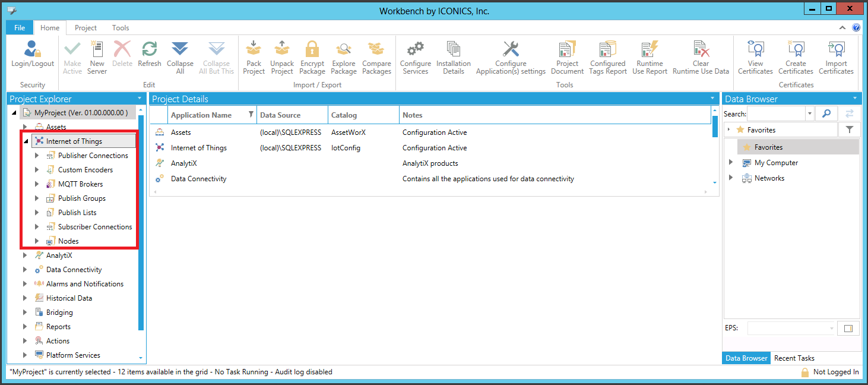Select the Subscriber Connections tree item
Screen dimensions: 868x385
coord(95,227)
